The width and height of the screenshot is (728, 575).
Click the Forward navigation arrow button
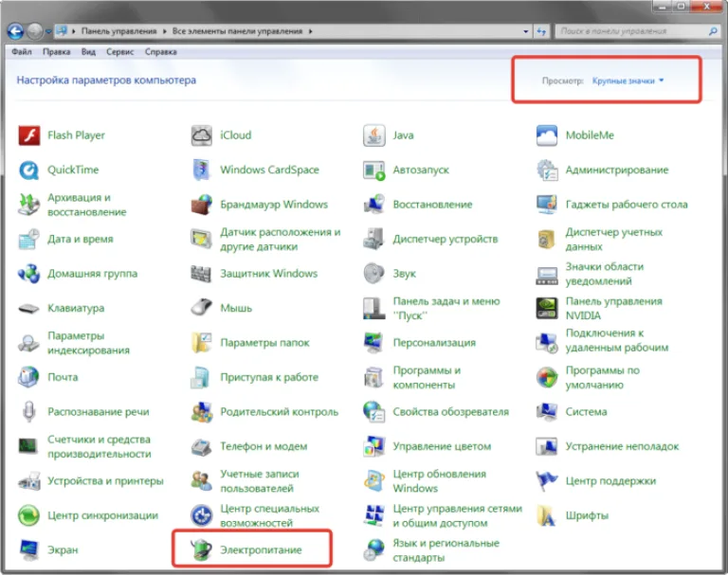click(x=34, y=31)
